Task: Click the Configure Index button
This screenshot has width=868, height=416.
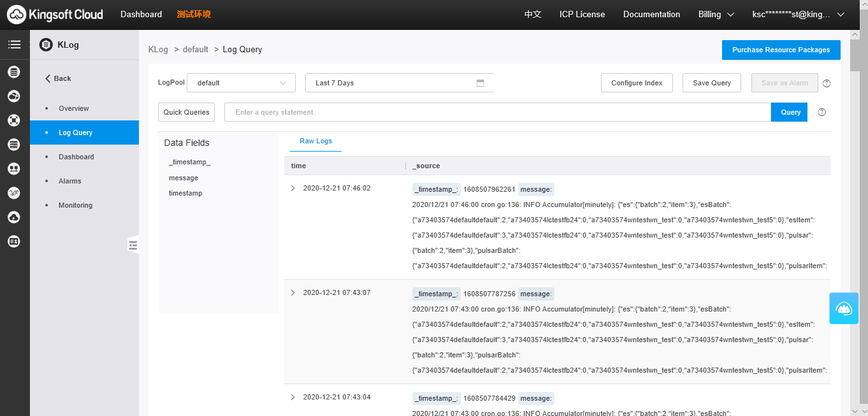Action: (637, 83)
